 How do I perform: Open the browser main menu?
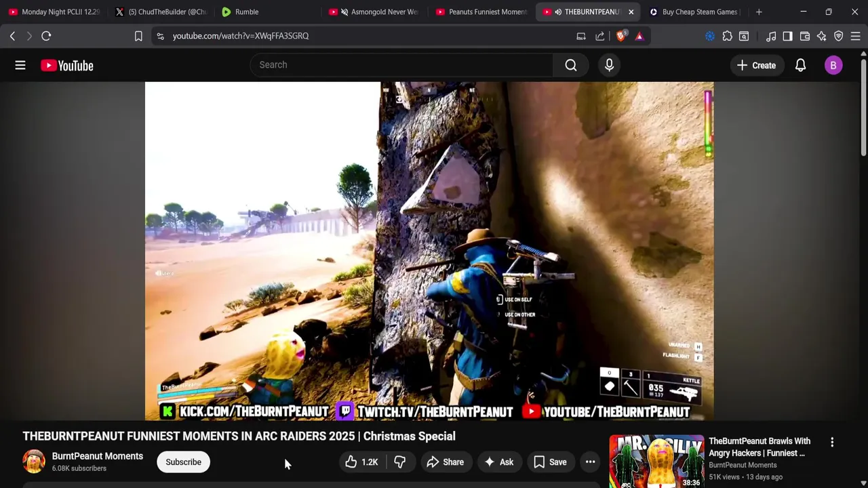(x=856, y=36)
